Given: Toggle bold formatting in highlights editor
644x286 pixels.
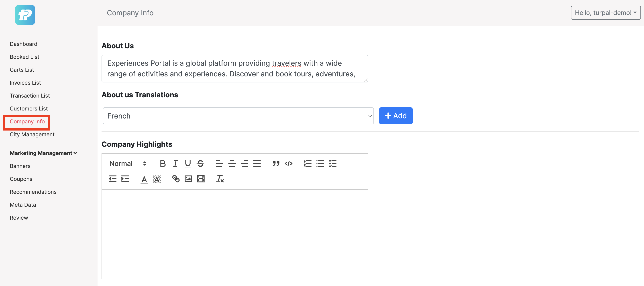Looking at the screenshot, I should click(x=163, y=163).
